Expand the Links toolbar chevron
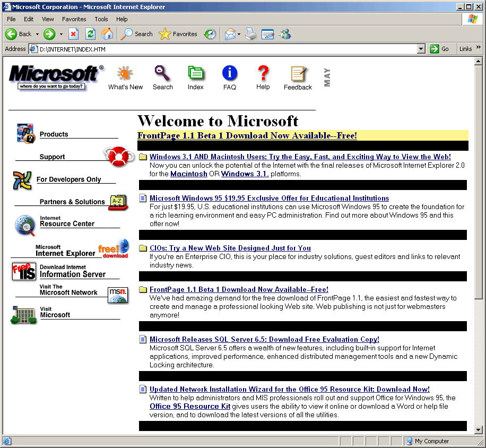The height and width of the screenshot is (448, 486). (478, 47)
